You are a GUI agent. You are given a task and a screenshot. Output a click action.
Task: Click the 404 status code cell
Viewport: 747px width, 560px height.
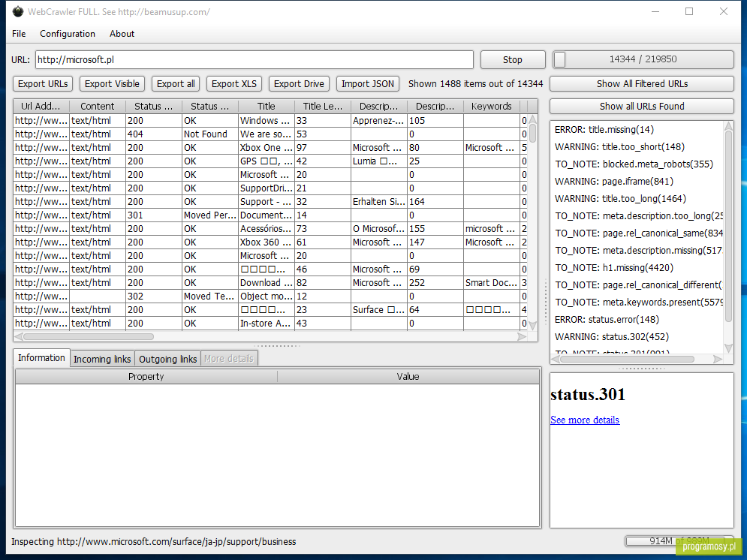pos(153,134)
